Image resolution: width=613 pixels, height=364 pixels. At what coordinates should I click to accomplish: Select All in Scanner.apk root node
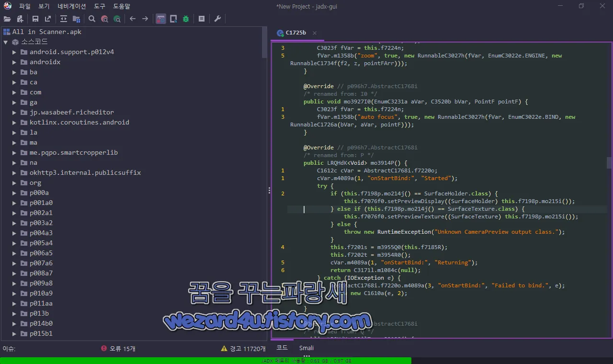pyautogui.click(x=47, y=32)
